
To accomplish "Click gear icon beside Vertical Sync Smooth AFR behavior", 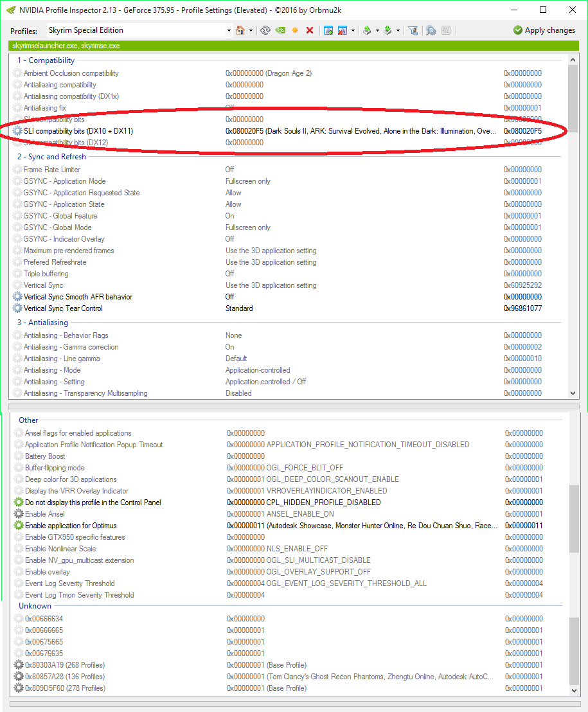I will 17,296.
